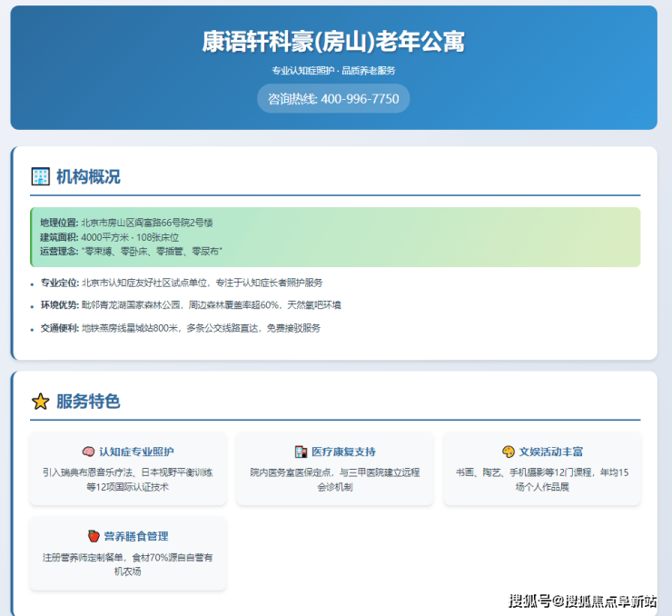
Task: Click the 搜狐号@搜狐焦点阜新站 watermark
Action: (x=582, y=601)
